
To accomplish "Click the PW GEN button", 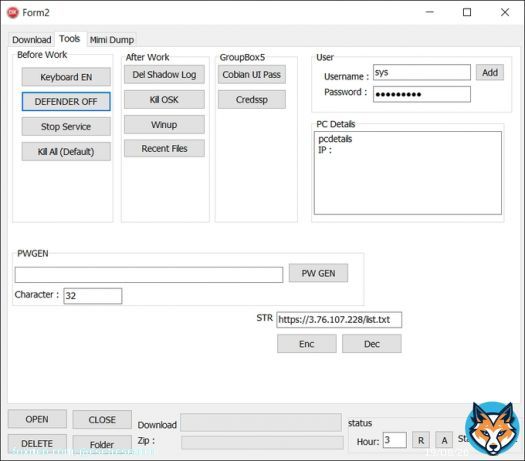I will pyautogui.click(x=318, y=273).
